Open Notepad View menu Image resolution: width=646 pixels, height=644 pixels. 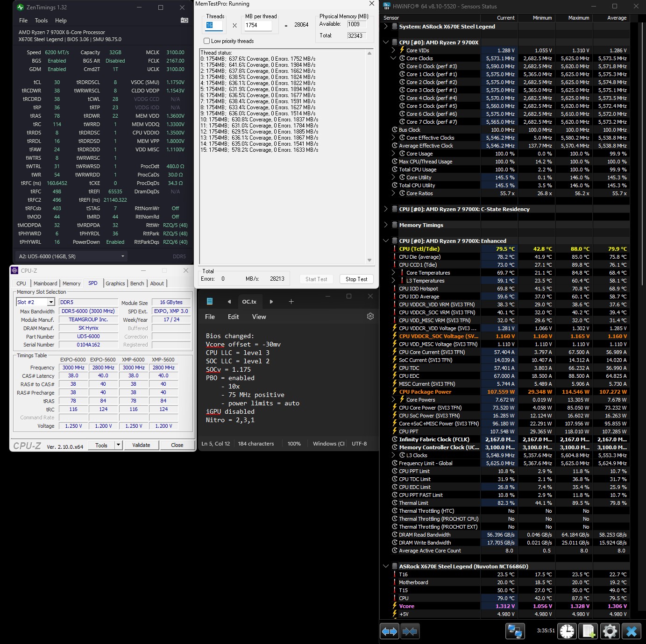click(x=259, y=317)
